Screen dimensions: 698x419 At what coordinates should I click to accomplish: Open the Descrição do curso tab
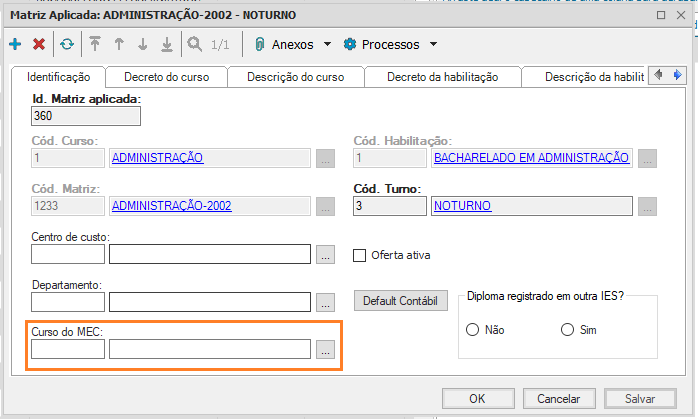point(295,77)
